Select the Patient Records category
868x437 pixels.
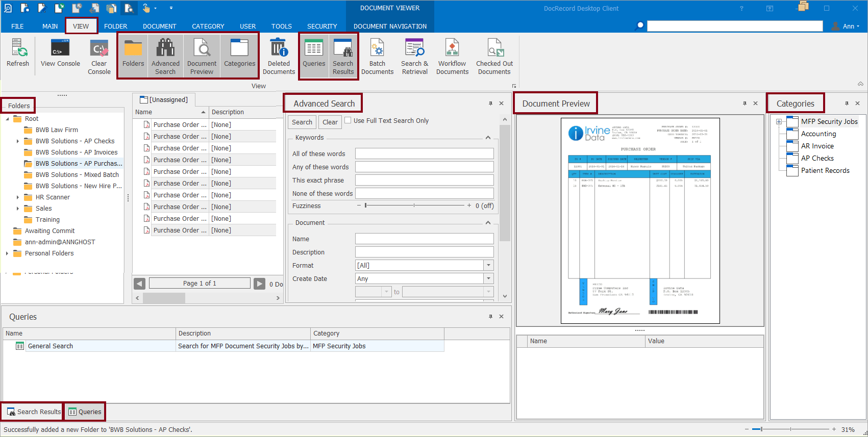(825, 170)
